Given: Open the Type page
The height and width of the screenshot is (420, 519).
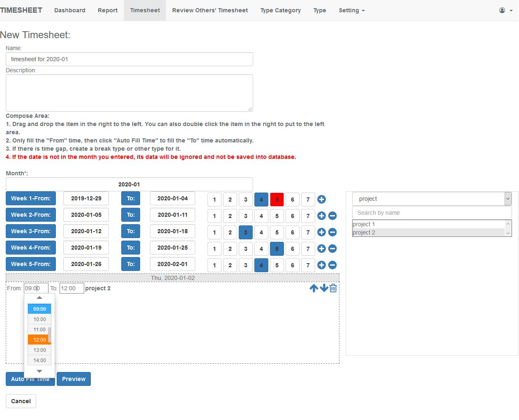Looking at the screenshot, I should 320,10.
